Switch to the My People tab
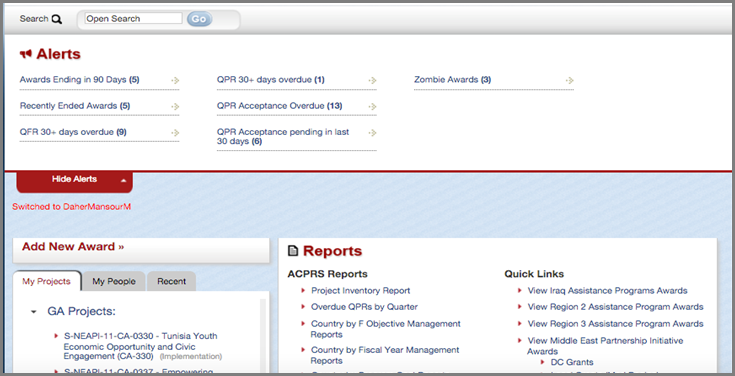735x376 pixels. [x=114, y=281]
